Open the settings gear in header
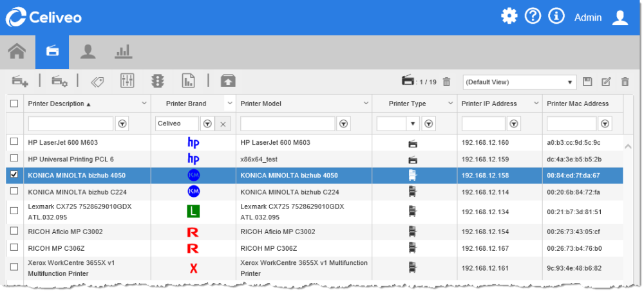Screen dimensions: 644x292 coord(509,17)
